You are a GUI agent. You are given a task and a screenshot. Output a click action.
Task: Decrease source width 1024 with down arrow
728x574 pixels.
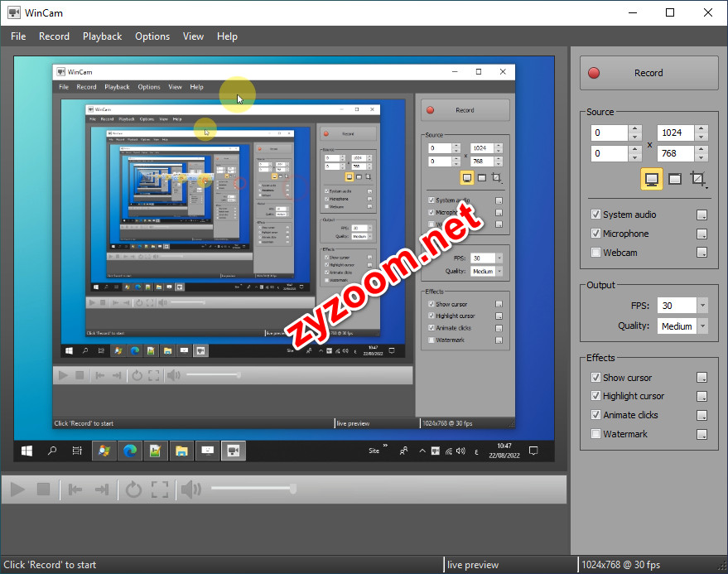tap(701, 137)
